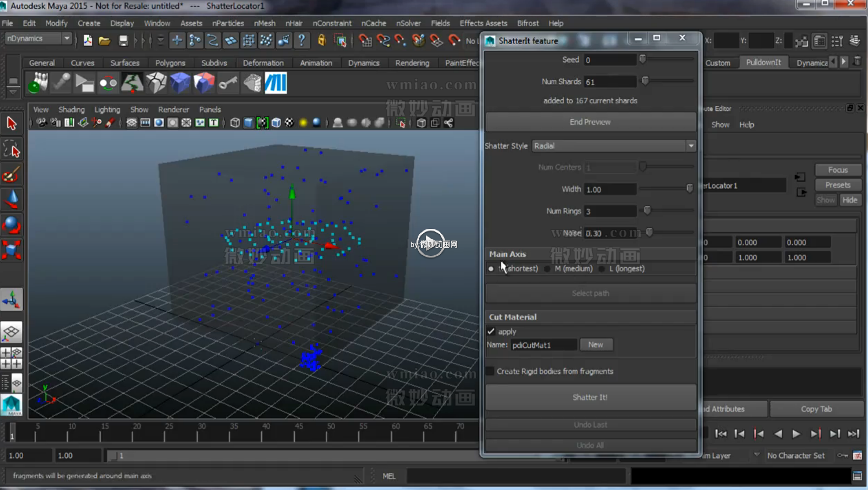Viewport: 868px width, 490px height.
Task: Edit the pdiCutMat1 name field
Action: coord(543,345)
